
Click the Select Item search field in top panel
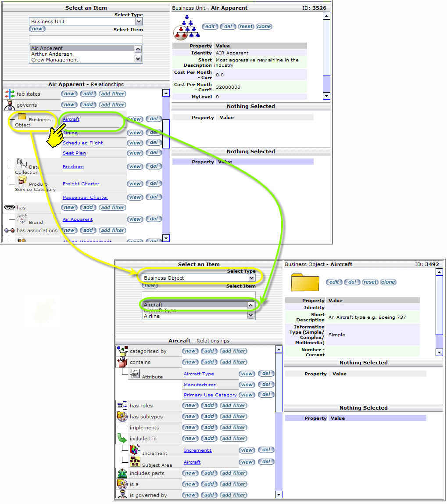[x=86, y=39]
